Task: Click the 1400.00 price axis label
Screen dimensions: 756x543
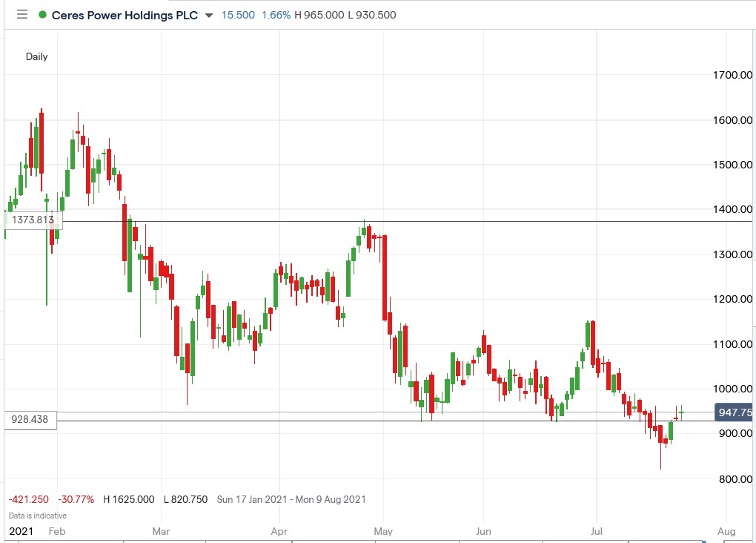Action: pyautogui.click(x=732, y=209)
